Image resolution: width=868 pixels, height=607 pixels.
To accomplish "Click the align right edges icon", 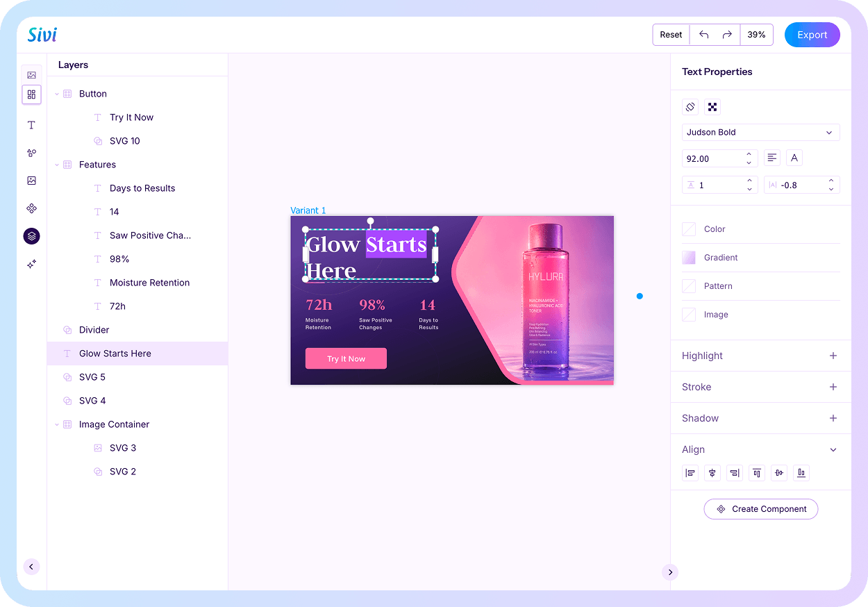I will pyautogui.click(x=735, y=473).
